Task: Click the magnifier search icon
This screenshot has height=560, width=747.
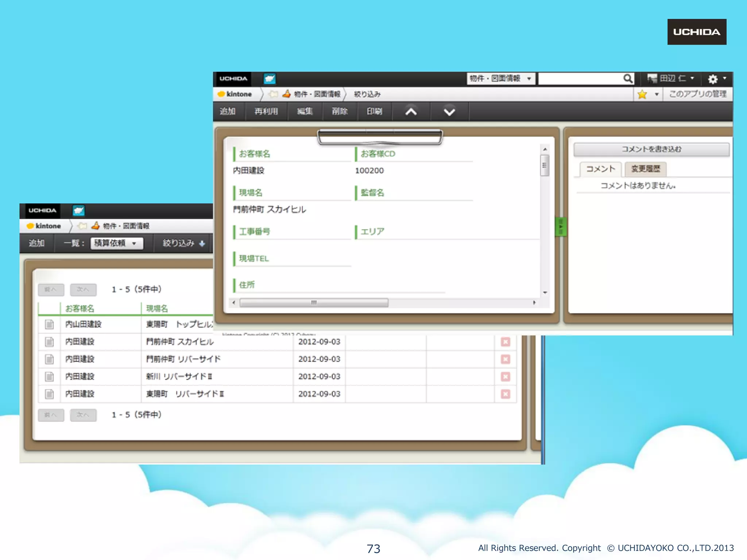Action: click(628, 78)
